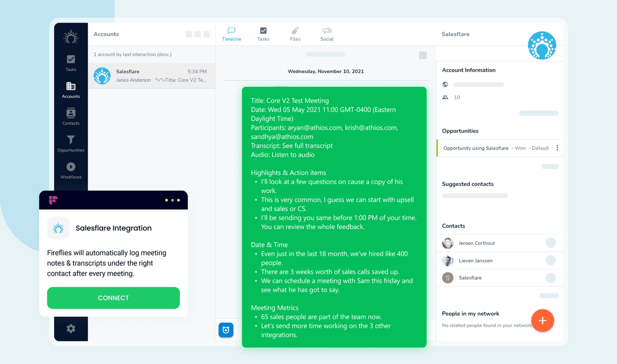Click Salesflare logo atop the sidebar

pos(71,38)
